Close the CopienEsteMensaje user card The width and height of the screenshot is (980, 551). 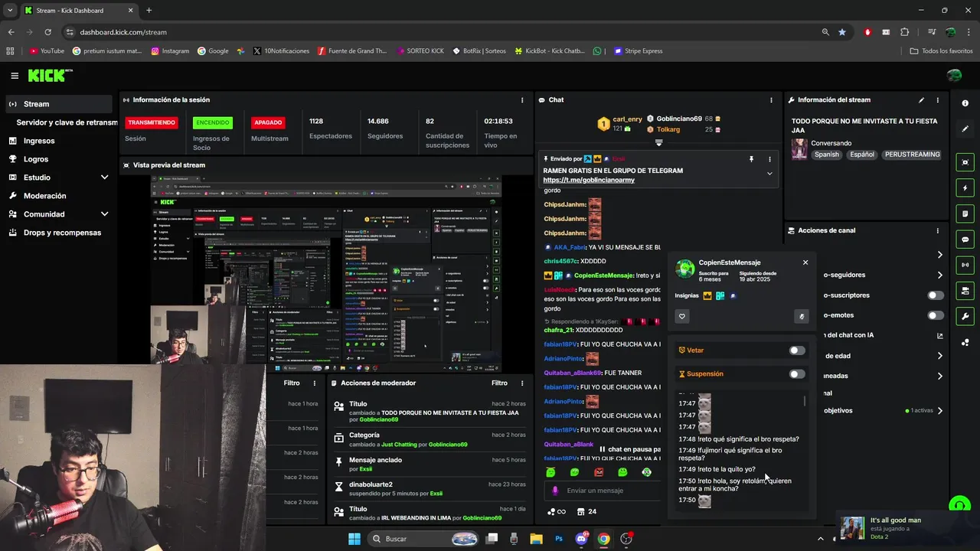(805, 262)
